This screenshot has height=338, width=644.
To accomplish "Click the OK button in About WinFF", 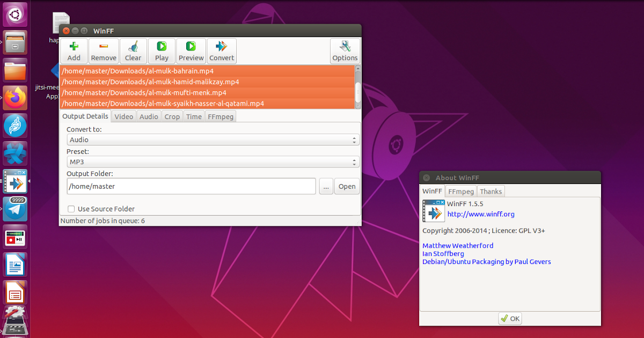I will pos(510,319).
